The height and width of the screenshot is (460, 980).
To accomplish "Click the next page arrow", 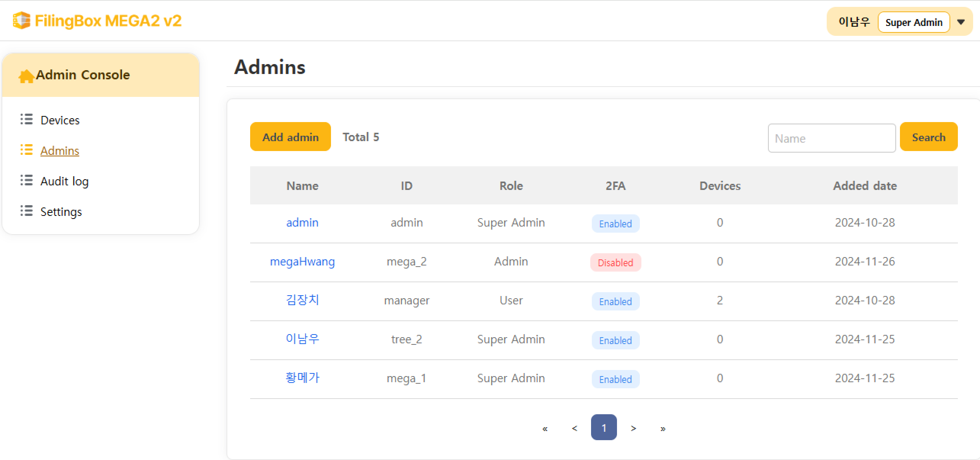I will 633,428.
